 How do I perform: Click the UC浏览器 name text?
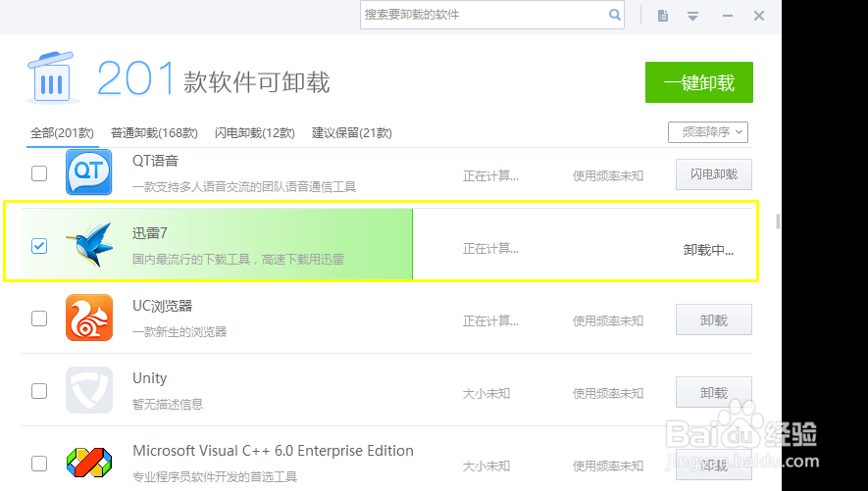[162, 306]
